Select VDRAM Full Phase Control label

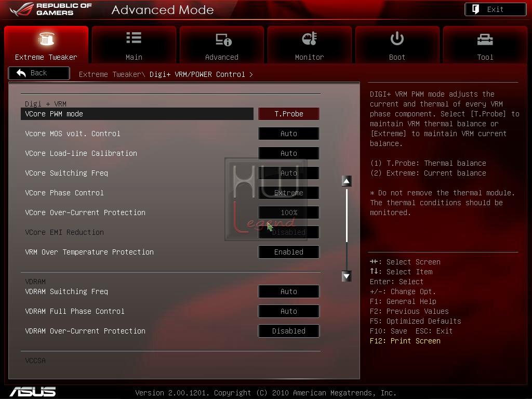tap(75, 311)
